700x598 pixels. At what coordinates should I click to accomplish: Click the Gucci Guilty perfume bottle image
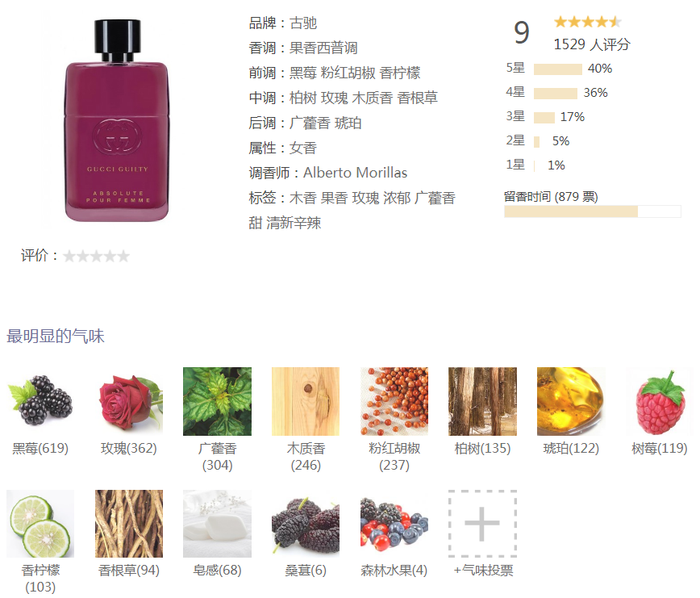(x=118, y=120)
